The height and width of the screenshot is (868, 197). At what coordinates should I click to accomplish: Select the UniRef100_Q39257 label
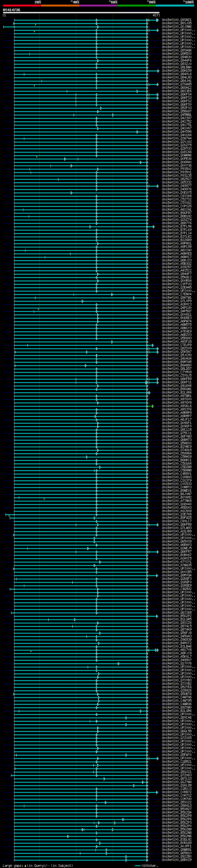point(176,267)
